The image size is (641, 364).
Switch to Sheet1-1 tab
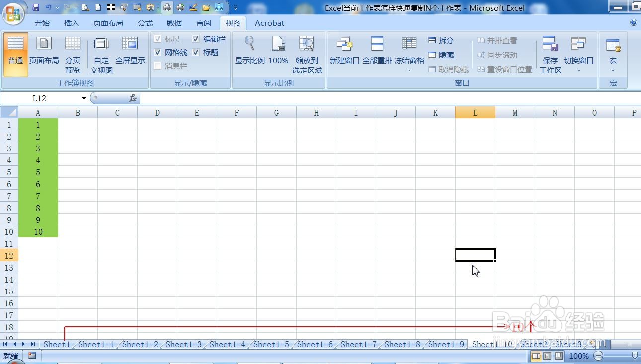click(x=96, y=344)
